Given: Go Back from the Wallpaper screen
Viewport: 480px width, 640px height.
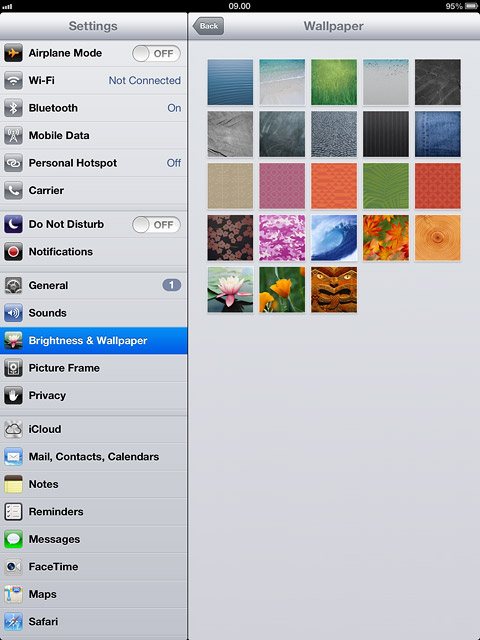Looking at the screenshot, I should (208, 26).
